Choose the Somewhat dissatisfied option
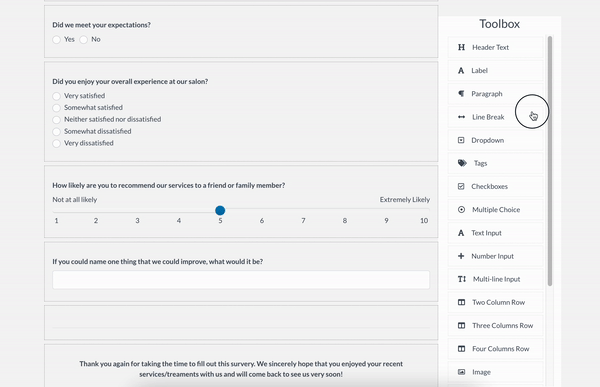Viewport: 600px width, 387px height. click(57, 131)
